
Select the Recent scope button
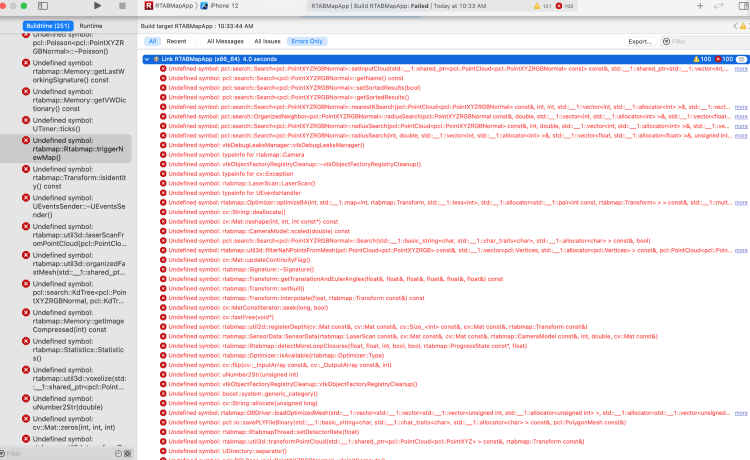tap(177, 41)
